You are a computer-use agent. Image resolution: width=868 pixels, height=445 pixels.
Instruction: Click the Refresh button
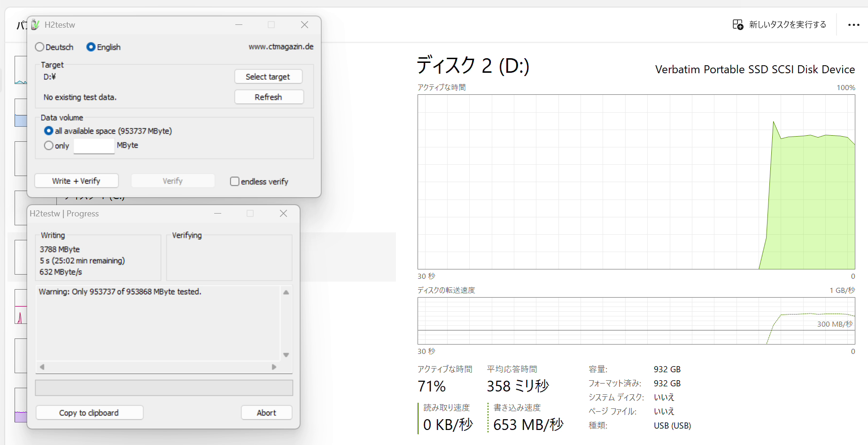pos(269,97)
